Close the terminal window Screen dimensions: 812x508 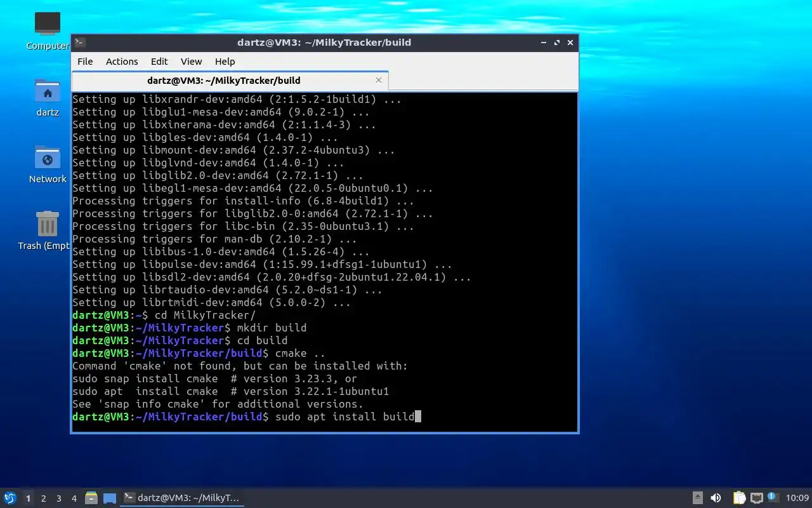570,43
